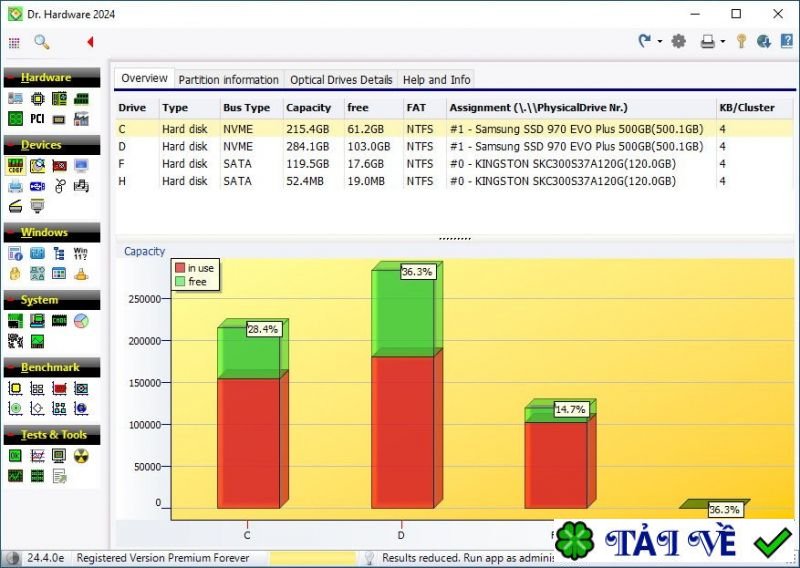Open the help book icon
The width and height of the screenshot is (800, 568).
(787, 41)
